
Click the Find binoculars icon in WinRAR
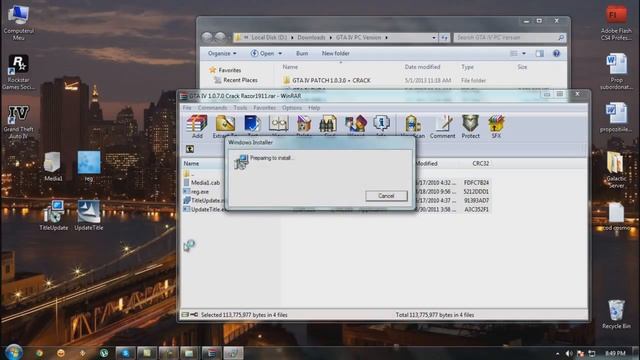328,127
